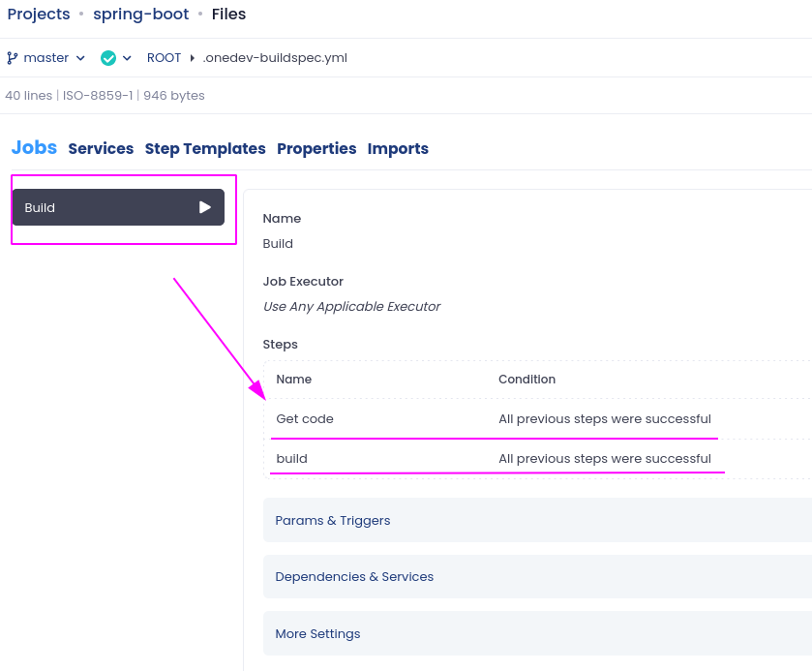Viewport: 812px width, 671px height.
Task: Switch to the Jobs tab
Action: pos(34,148)
